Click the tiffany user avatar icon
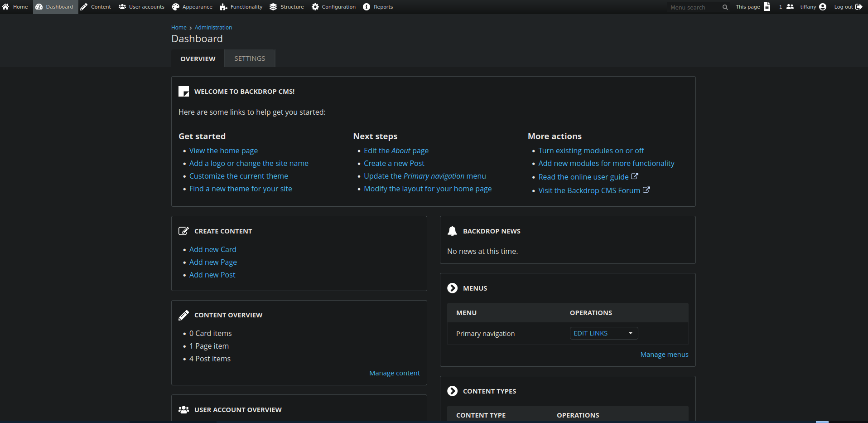This screenshot has height=423, width=868. pos(823,7)
